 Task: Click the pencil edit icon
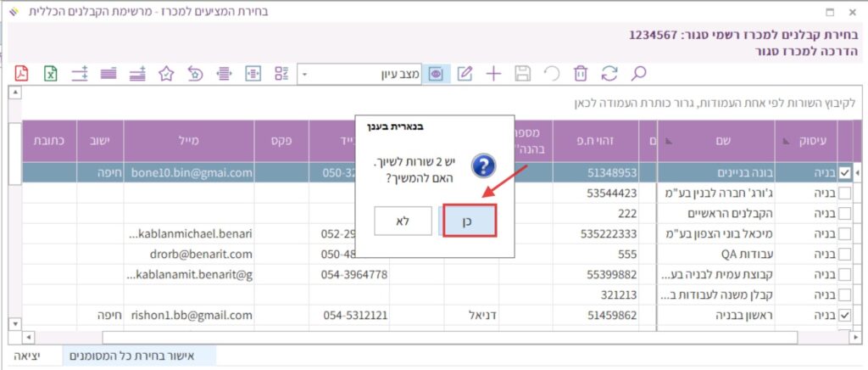coord(465,73)
